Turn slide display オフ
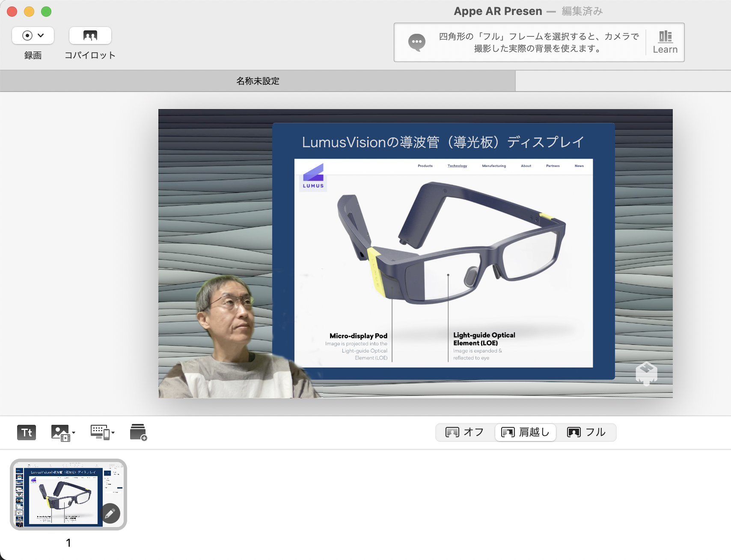The width and height of the screenshot is (731, 560). (465, 432)
